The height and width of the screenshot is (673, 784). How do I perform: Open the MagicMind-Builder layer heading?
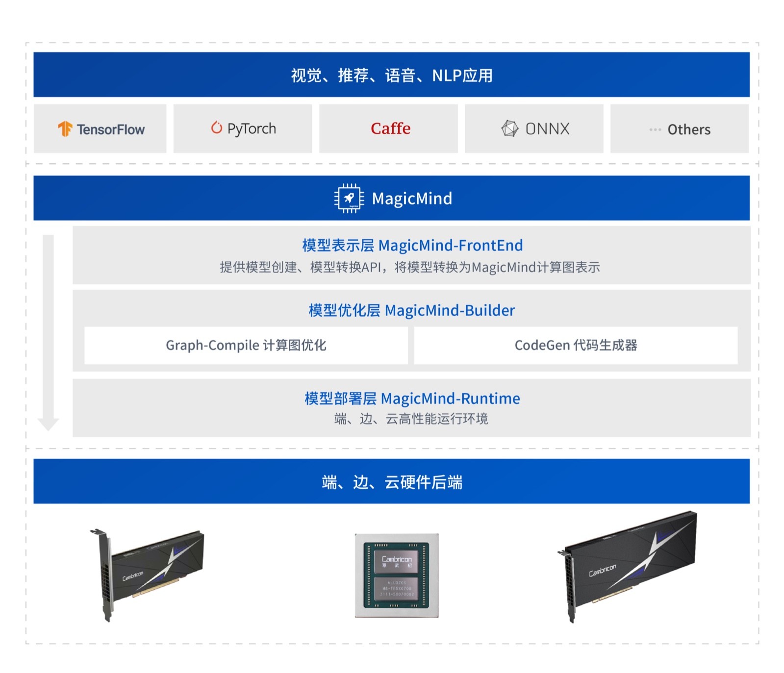coord(412,310)
